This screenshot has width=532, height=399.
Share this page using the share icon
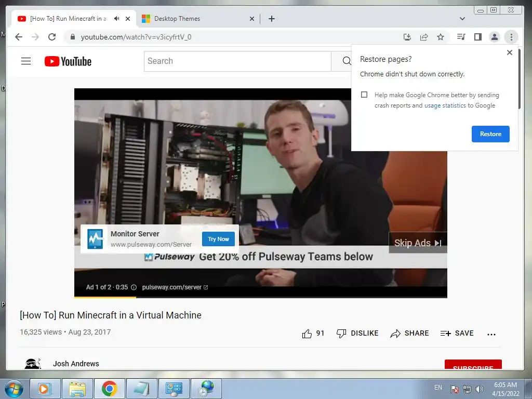(x=424, y=37)
